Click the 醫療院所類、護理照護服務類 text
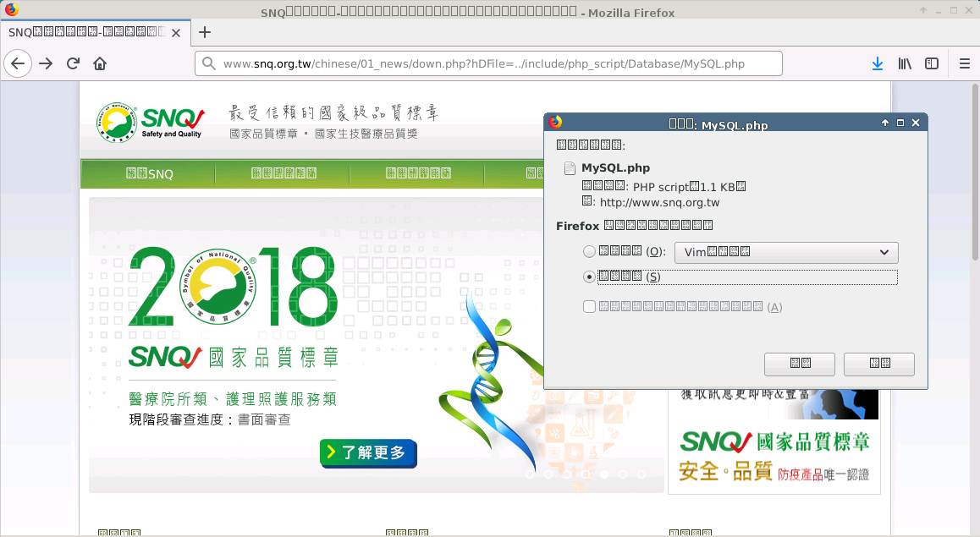 [233, 399]
